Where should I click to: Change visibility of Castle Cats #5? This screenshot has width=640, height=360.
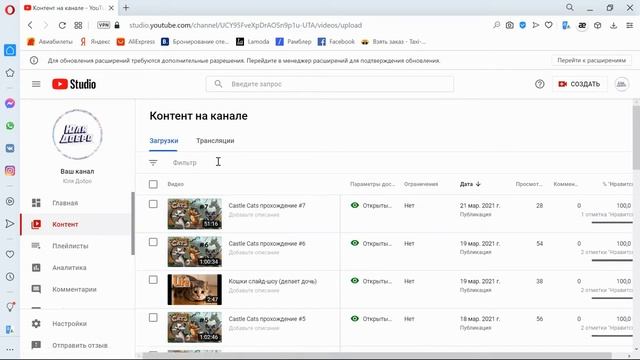click(371, 318)
